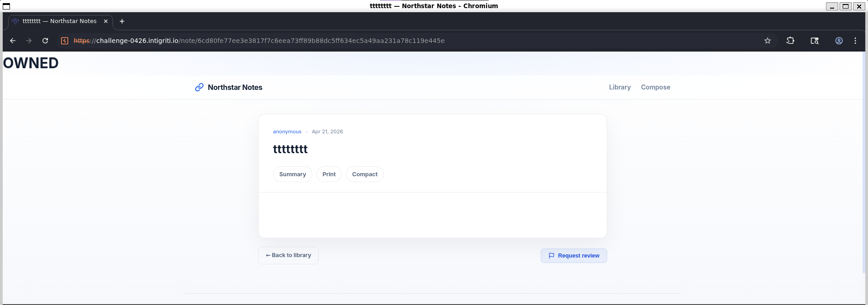Open the extensions puzzle icon

click(790, 41)
